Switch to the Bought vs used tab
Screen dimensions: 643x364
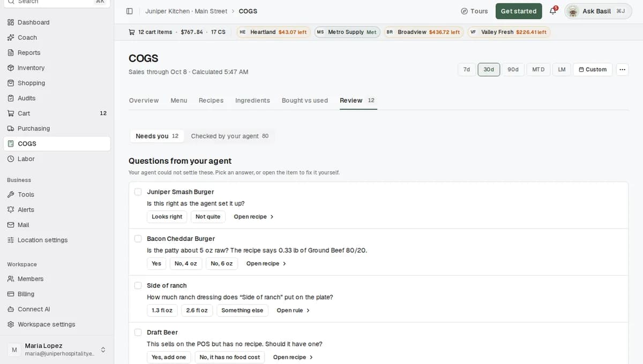[x=305, y=101]
